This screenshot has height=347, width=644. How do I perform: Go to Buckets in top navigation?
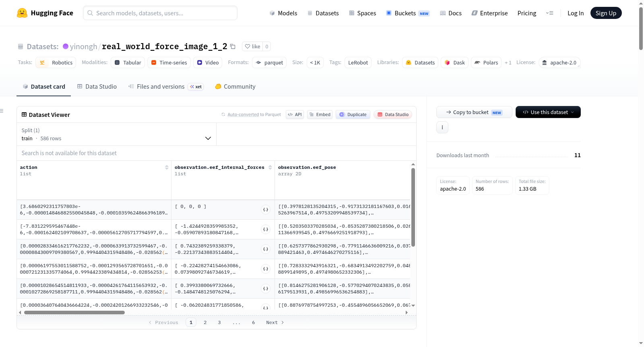click(x=408, y=13)
